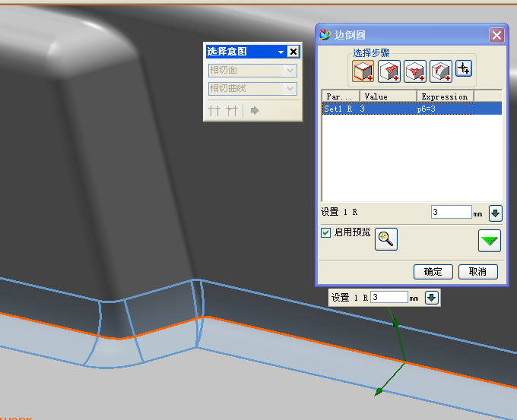Open dropdown arrow beside dialog radius field
517x420 pixels.
(x=495, y=213)
